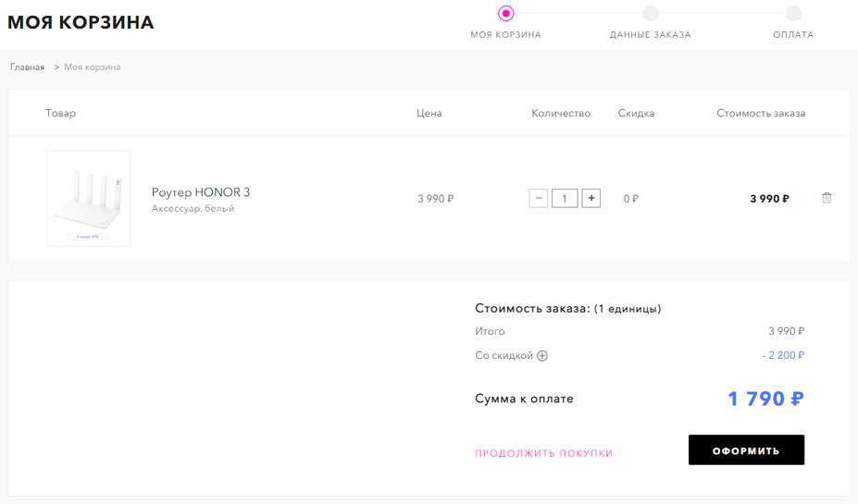Image resolution: width=858 pixels, height=504 pixels.
Task: Click the Моя корзина breadcrumb item
Action: click(x=93, y=68)
